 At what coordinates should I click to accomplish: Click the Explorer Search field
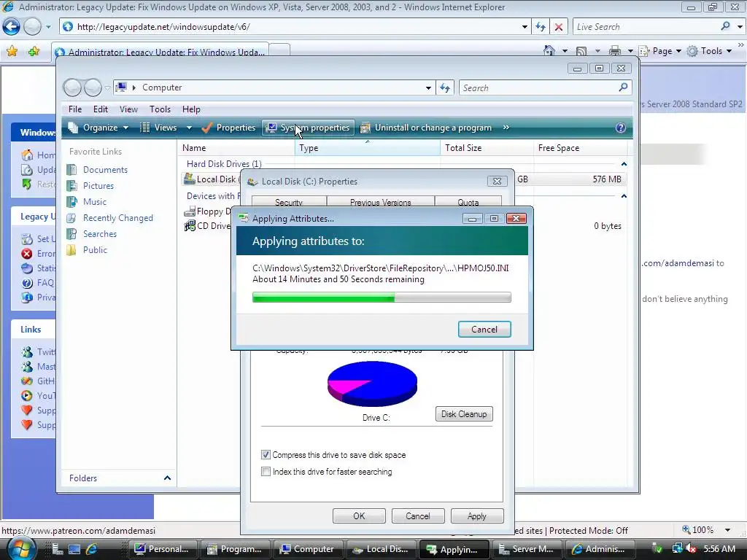538,87
